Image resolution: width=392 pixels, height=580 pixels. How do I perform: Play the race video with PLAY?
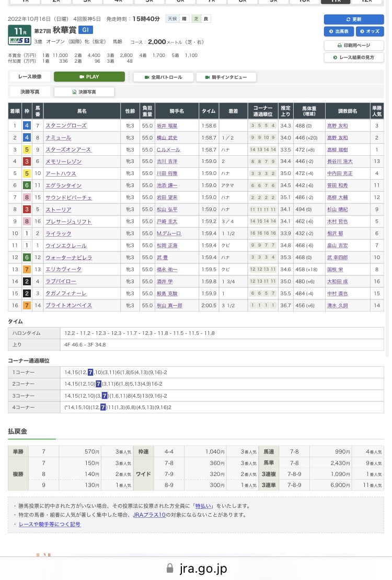coord(89,77)
